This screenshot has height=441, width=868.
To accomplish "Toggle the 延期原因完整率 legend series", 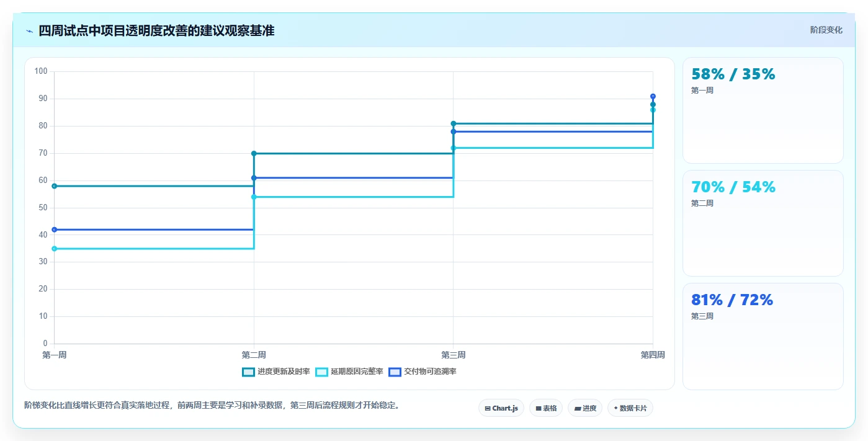I will [x=349, y=372].
